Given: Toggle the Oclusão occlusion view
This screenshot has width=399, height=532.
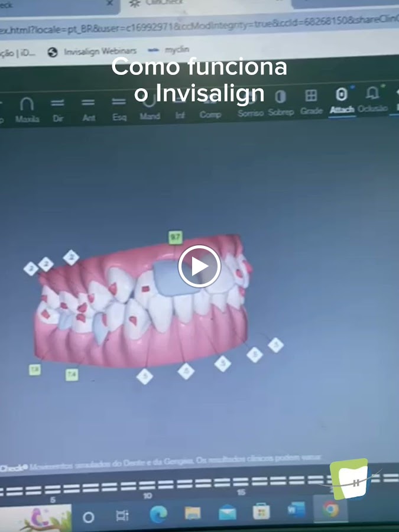Looking at the screenshot, I should click(372, 99).
